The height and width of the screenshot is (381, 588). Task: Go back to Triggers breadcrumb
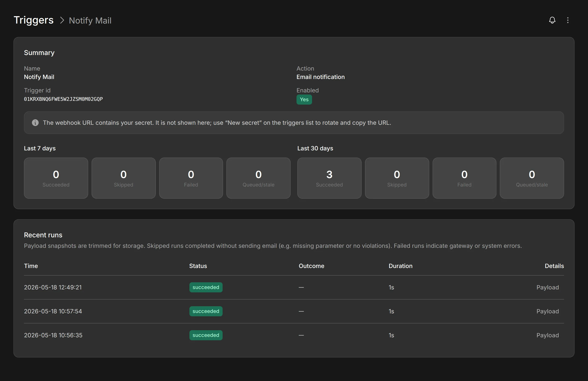coord(34,20)
